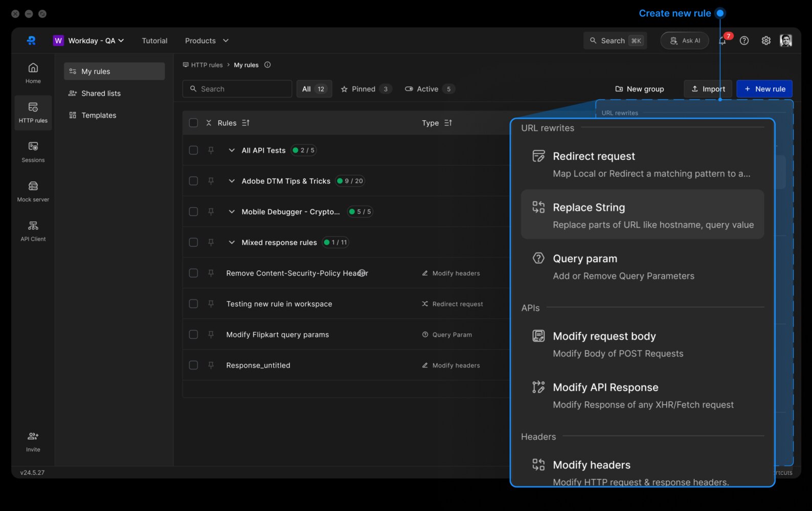
Task: Open the Products dropdown menu
Action: (207, 40)
